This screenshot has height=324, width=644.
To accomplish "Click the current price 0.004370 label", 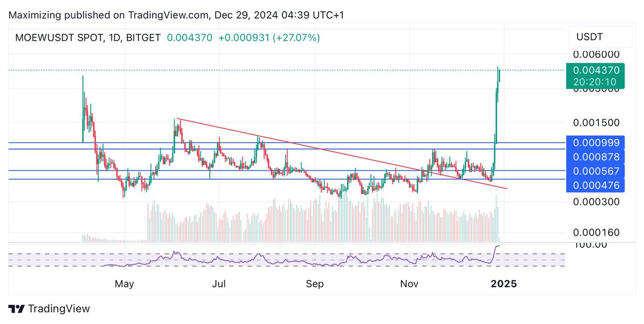I will (x=596, y=70).
